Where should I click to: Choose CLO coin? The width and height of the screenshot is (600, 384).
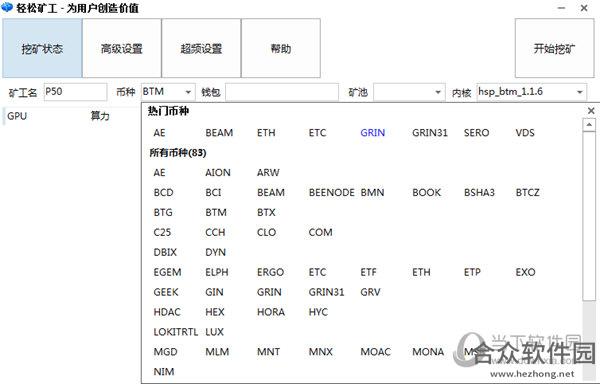(266, 232)
